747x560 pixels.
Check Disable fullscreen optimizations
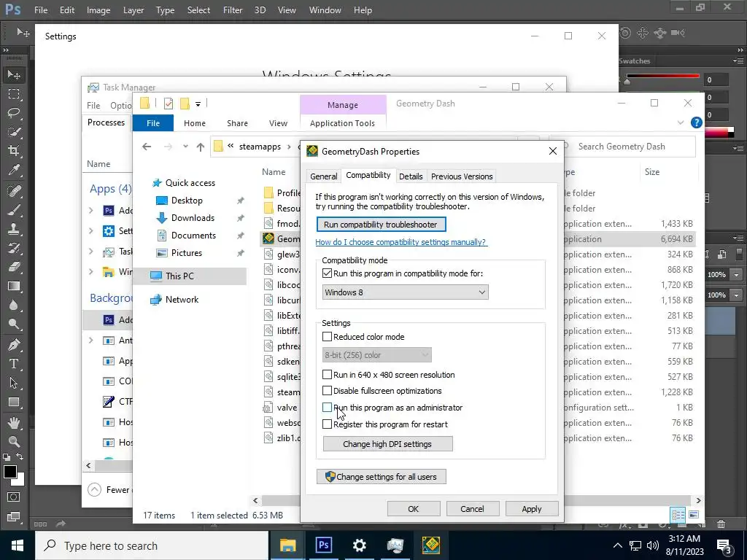(327, 391)
